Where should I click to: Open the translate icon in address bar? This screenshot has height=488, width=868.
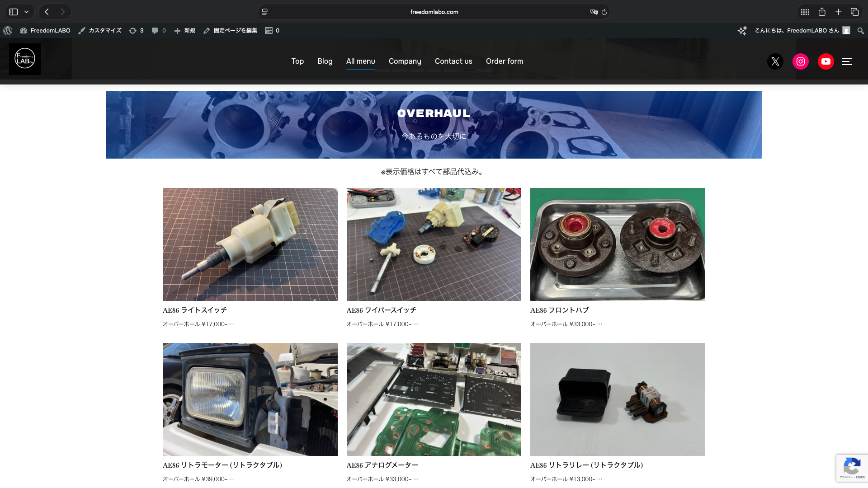coord(594,12)
